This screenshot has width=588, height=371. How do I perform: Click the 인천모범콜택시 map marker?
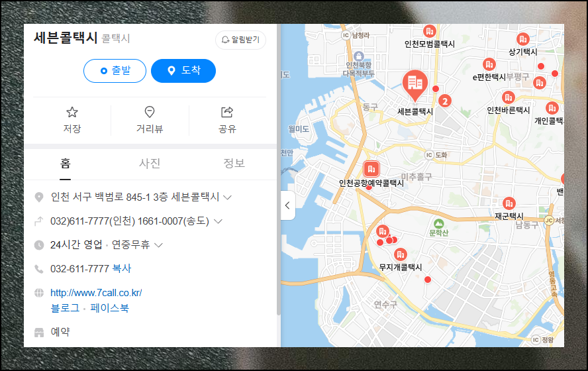[x=429, y=30]
